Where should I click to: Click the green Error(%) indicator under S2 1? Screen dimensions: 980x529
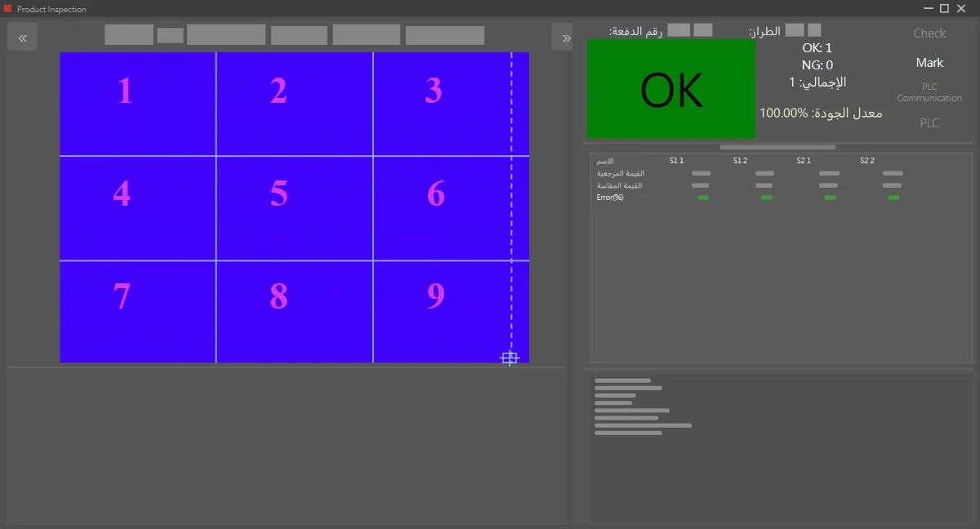coord(831,198)
